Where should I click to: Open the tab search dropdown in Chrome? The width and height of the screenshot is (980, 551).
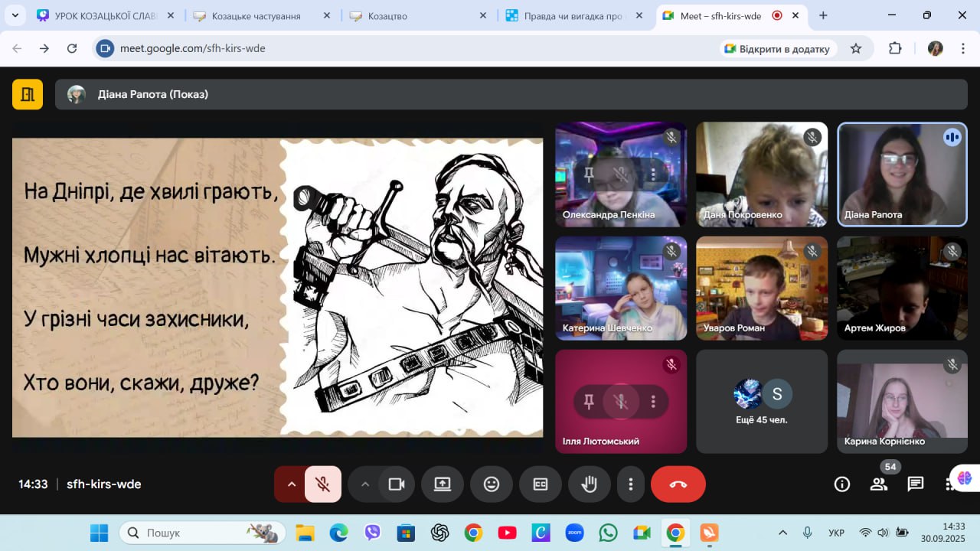tap(15, 15)
